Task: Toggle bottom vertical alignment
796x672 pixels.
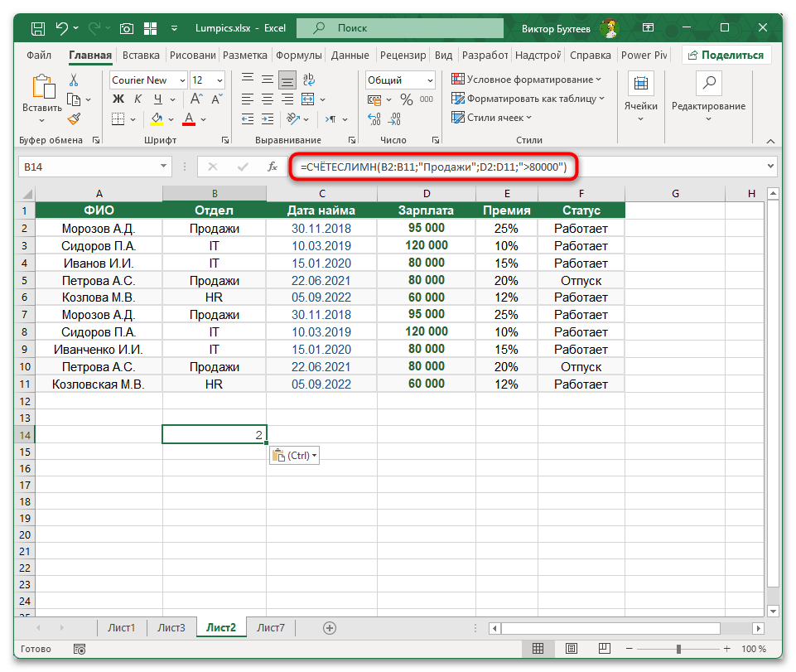Action: coord(287,80)
